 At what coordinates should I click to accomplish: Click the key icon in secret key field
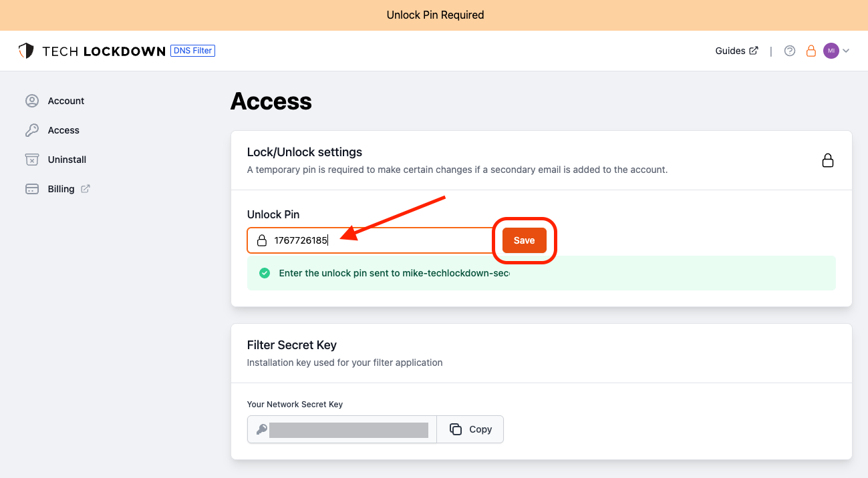[x=261, y=429]
